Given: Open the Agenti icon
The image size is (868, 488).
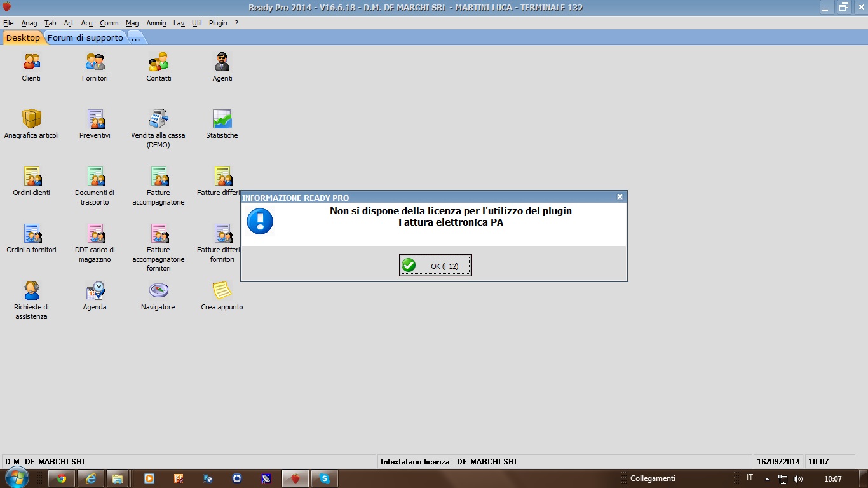Looking at the screenshot, I should pyautogui.click(x=222, y=62).
